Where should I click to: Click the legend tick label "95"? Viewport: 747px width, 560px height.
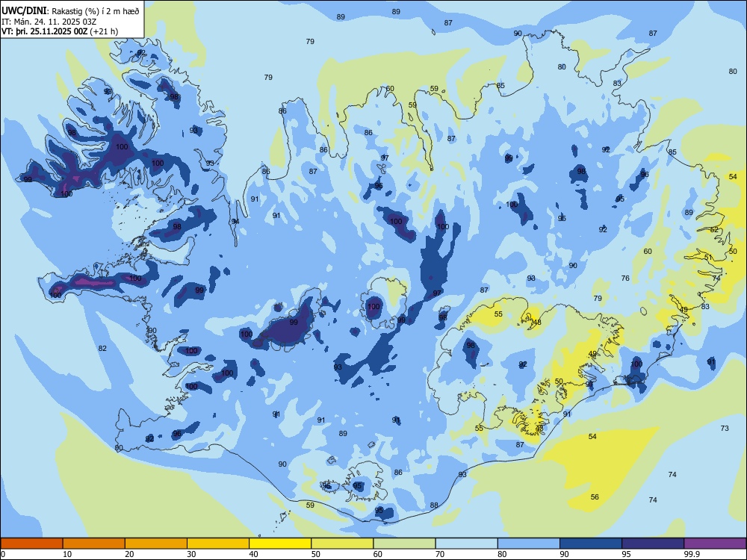click(x=626, y=554)
